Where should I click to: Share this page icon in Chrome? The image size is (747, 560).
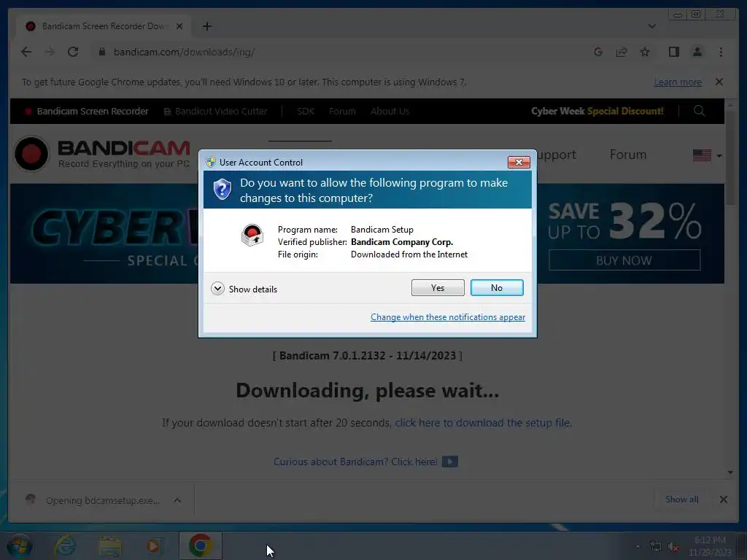(622, 52)
